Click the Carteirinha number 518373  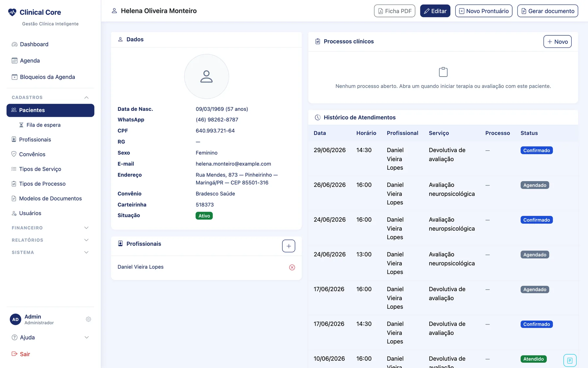pos(205,205)
